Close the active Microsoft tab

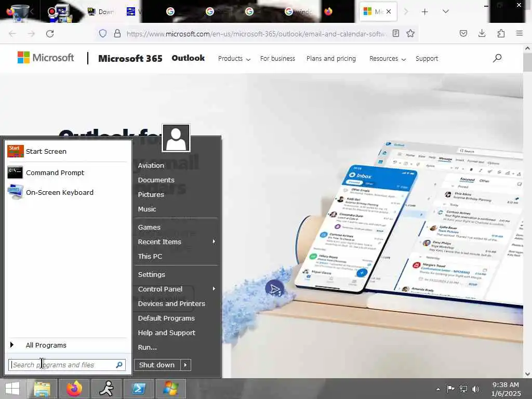pos(389,11)
